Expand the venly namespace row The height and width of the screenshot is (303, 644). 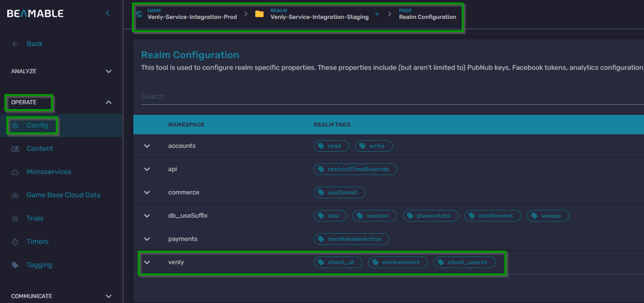click(x=147, y=262)
